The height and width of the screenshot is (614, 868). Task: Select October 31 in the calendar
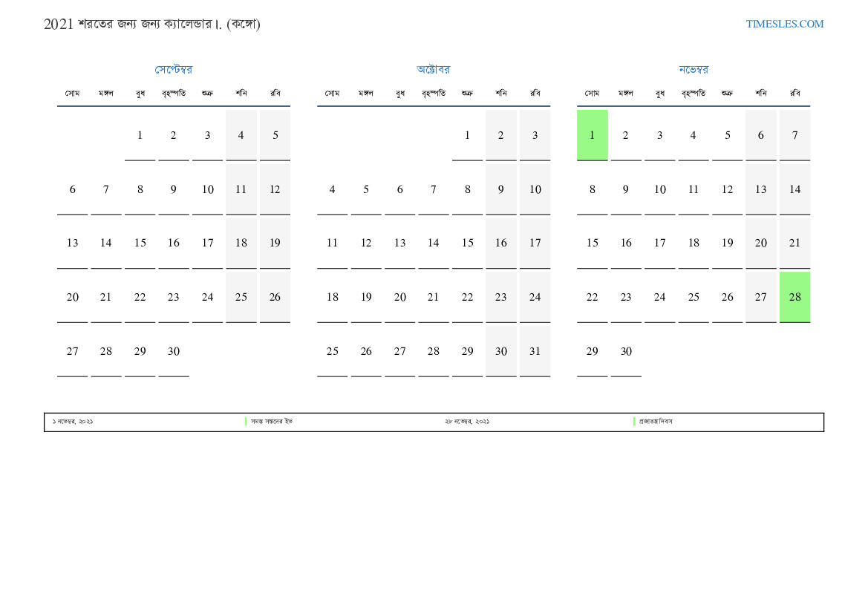(535, 351)
